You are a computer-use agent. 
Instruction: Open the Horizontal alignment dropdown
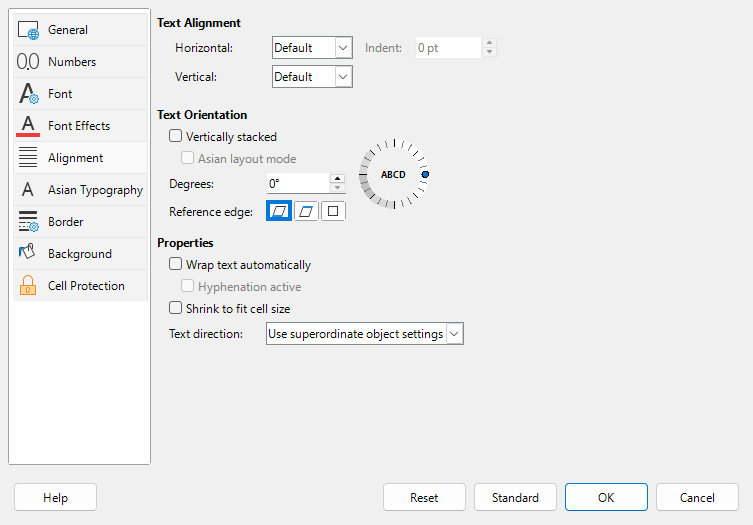click(312, 48)
